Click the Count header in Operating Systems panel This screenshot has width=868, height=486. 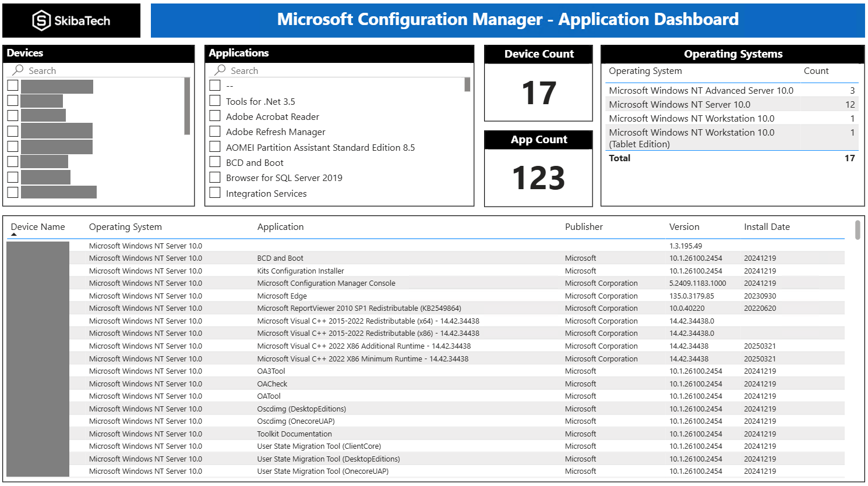coord(816,70)
